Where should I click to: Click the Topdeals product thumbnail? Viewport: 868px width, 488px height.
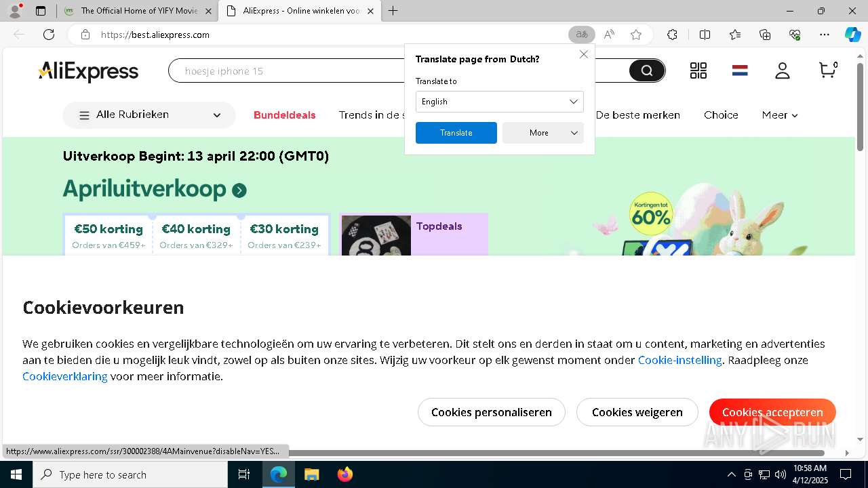tap(376, 236)
